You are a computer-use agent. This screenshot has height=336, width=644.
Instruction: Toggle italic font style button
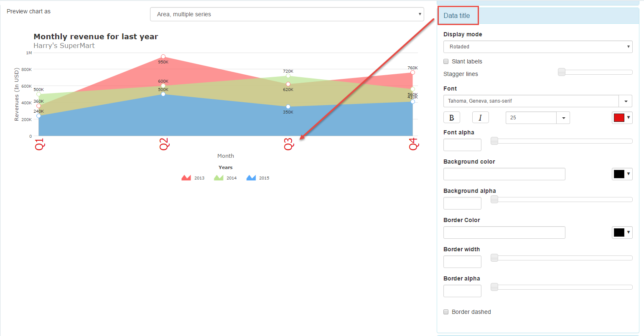tap(480, 118)
